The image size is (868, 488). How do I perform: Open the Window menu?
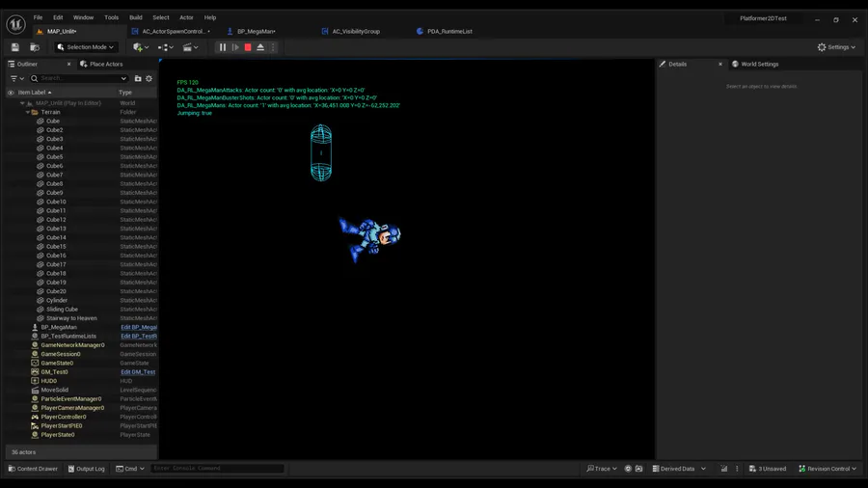coord(83,17)
